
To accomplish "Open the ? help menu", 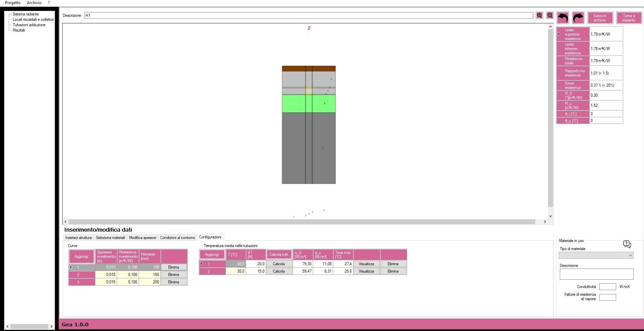I will (x=49, y=3).
